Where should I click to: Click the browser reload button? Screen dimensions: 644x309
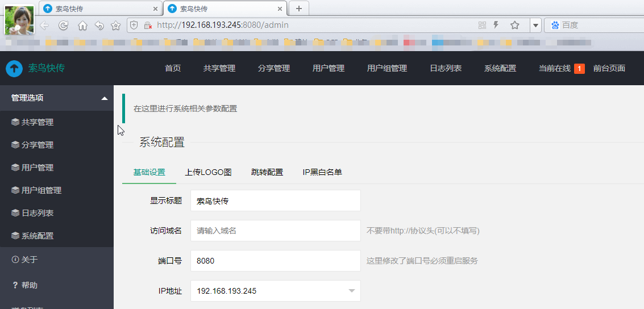[64, 25]
